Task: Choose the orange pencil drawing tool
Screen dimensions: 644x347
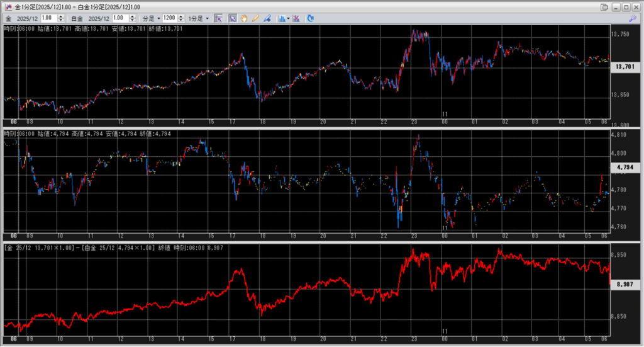Action: pyautogui.click(x=255, y=18)
